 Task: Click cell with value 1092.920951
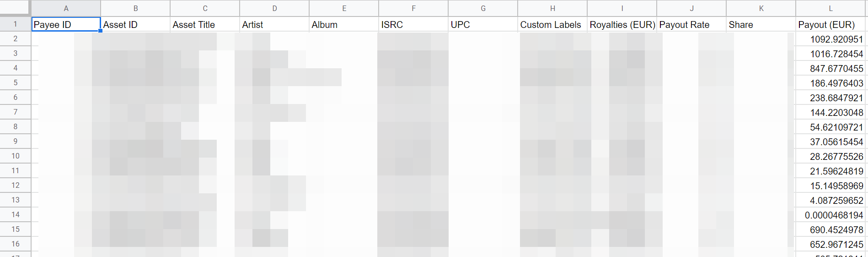click(x=830, y=39)
